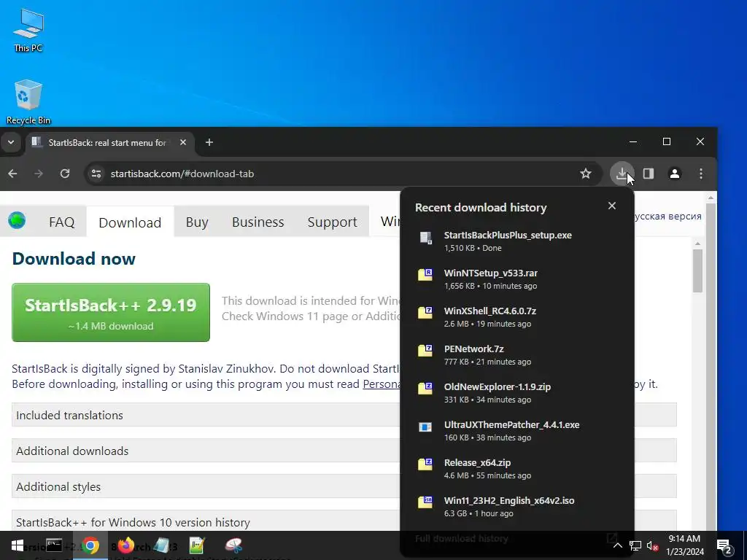Toggle the Chrome downloads button
747x560 pixels.
[622, 174]
